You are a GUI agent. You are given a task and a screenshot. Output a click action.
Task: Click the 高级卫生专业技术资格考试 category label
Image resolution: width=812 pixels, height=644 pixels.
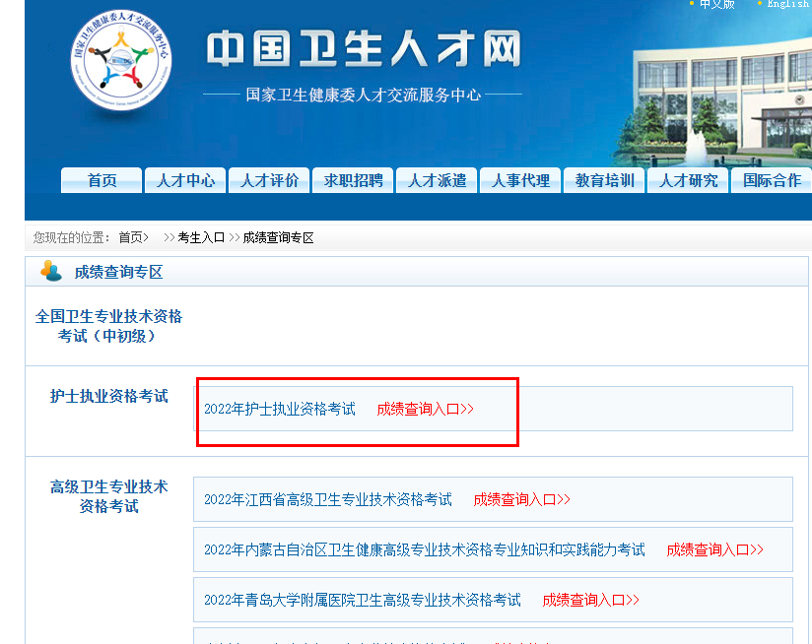[108, 496]
